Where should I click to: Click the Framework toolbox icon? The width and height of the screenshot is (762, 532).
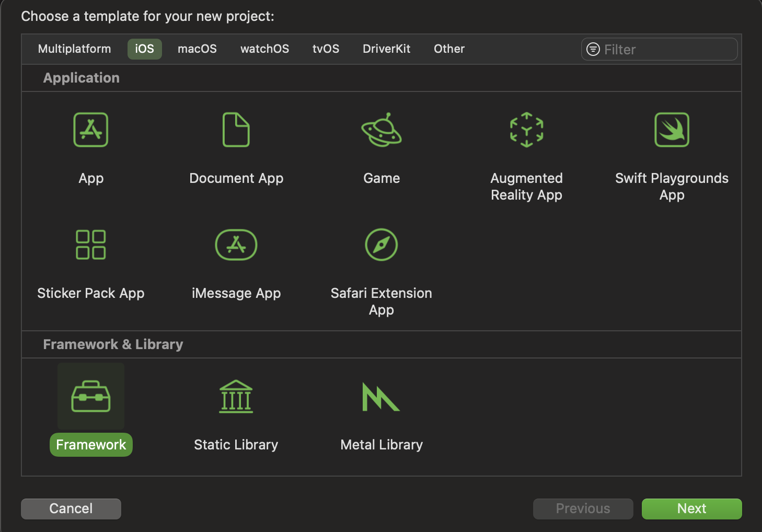[91, 397]
